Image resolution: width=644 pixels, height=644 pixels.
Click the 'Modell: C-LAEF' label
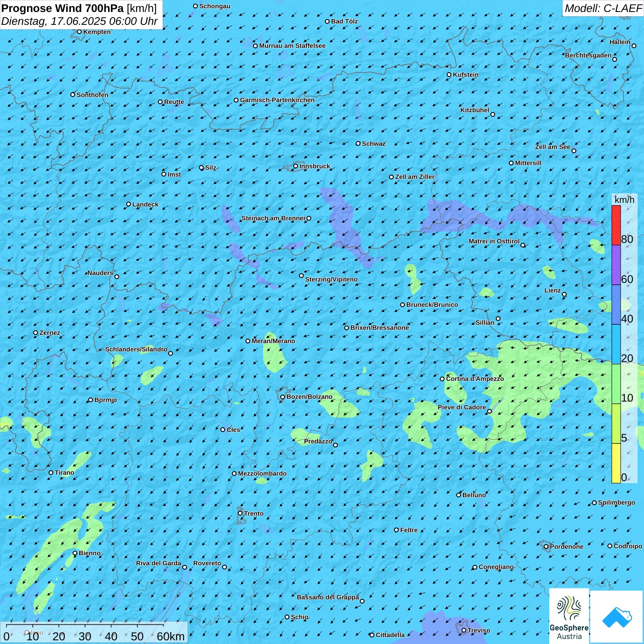[603, 8]
